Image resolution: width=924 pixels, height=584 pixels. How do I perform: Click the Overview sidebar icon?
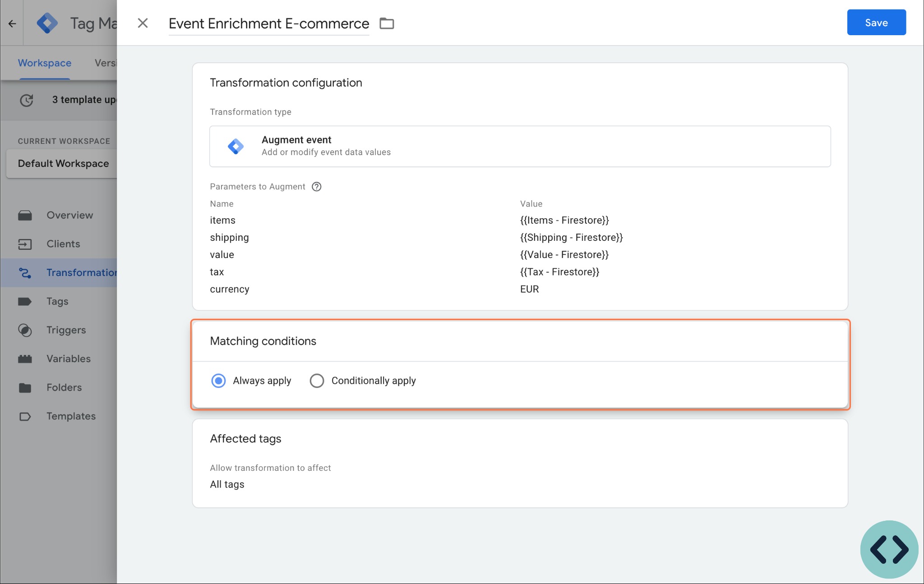click(x=25, y=216)
